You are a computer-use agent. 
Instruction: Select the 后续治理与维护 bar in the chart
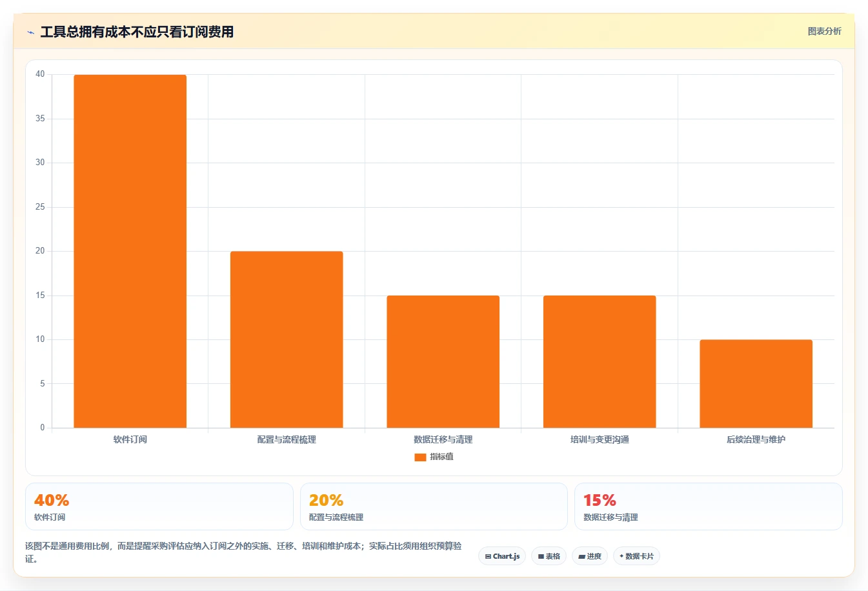point(756,384)
